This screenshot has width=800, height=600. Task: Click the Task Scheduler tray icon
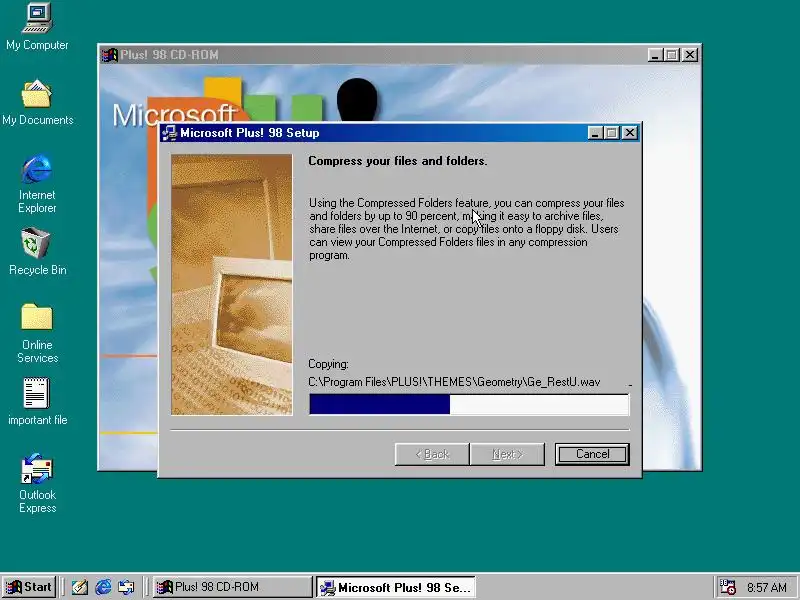coord(727,587)
